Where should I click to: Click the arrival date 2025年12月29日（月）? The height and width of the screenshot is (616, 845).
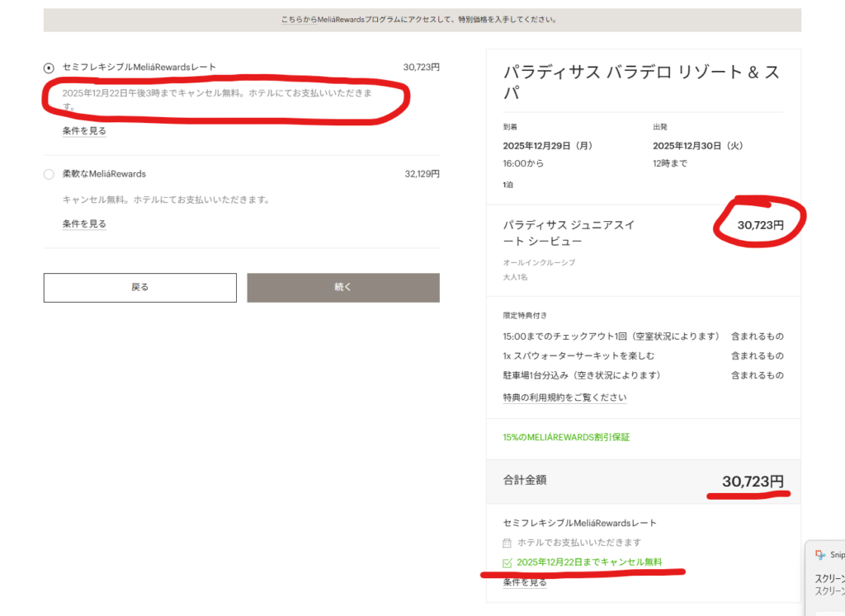(547, 146)
